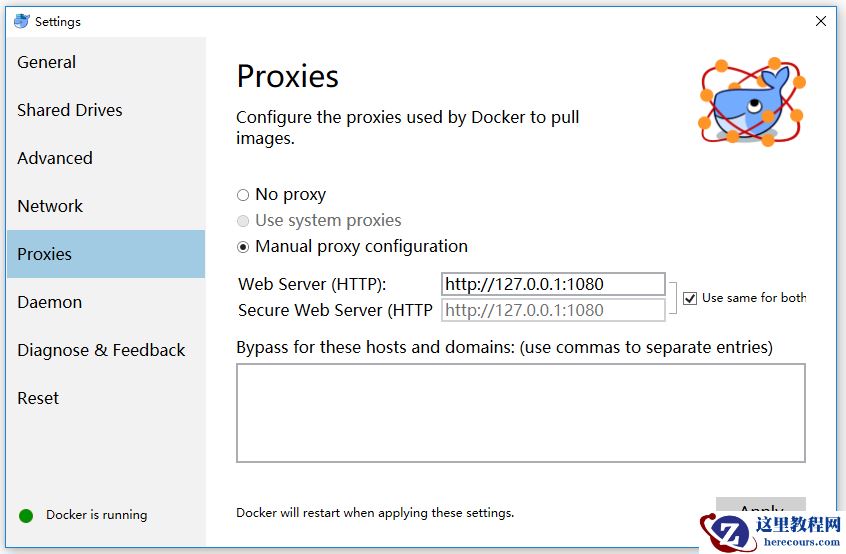Screen dimensions: 846x554
Task: Select the Use system proxies radio option
Action: (243, 221)
